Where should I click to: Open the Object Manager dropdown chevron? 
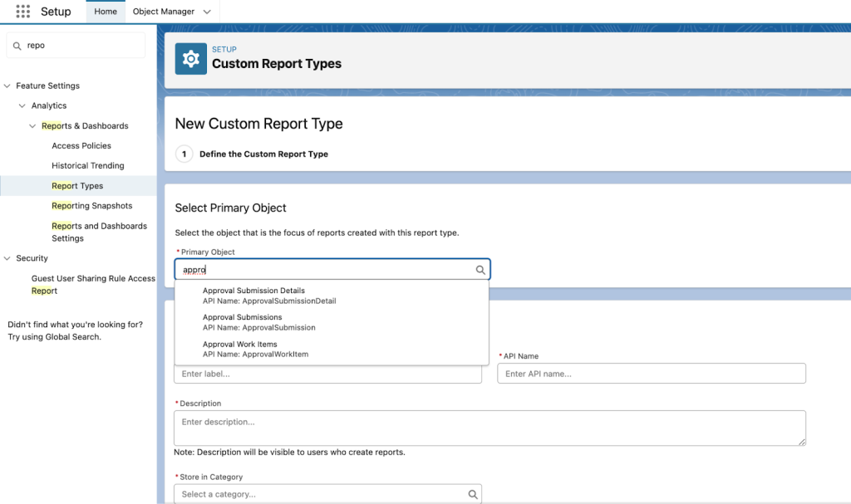coord(207,12)
